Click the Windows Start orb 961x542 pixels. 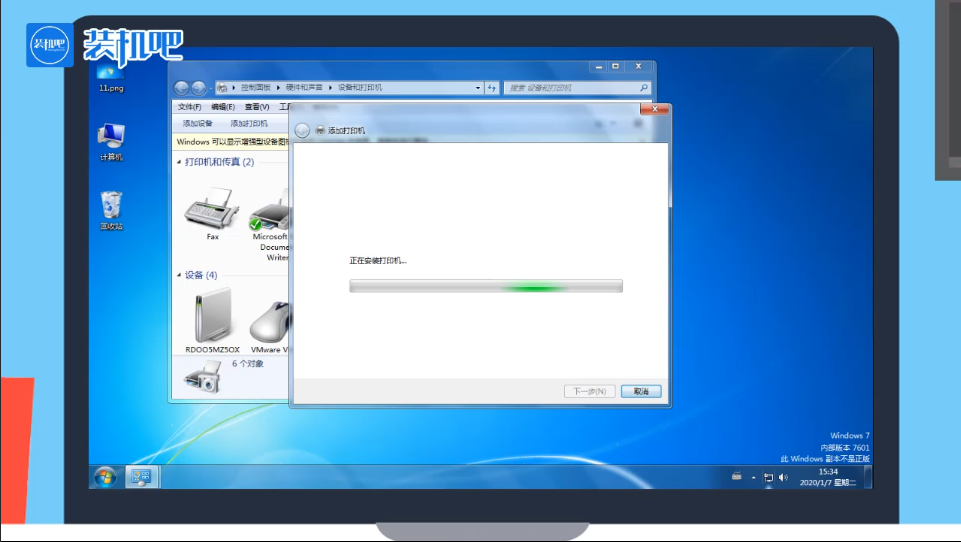tap(104, 477)
